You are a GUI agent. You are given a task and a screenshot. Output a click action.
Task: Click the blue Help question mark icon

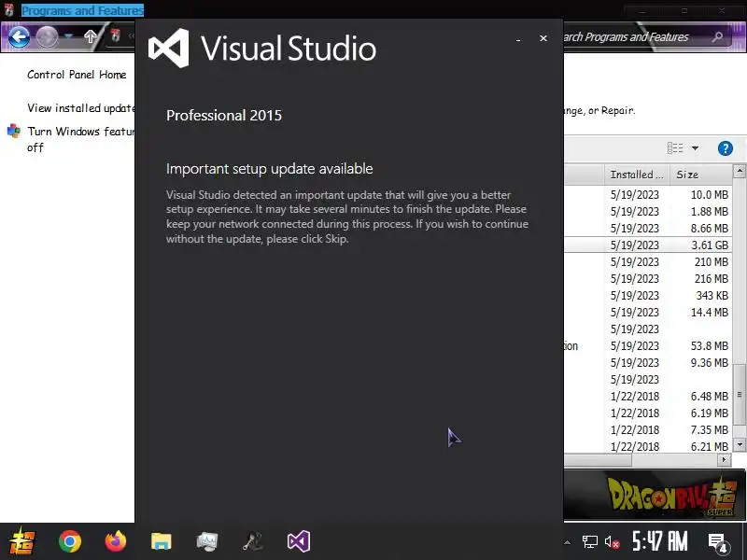(726, 148)
